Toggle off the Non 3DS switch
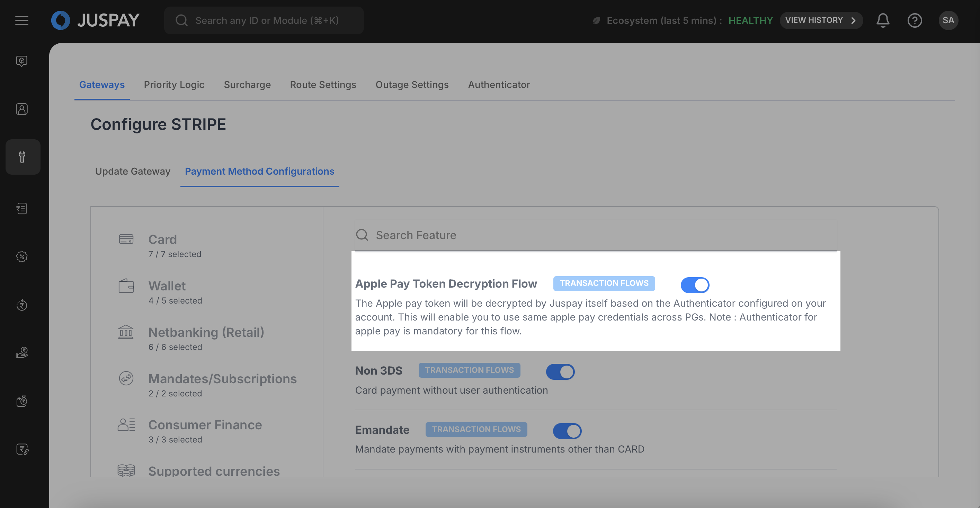The width and height of the screenshot is (980, 508). pos(560,372)
